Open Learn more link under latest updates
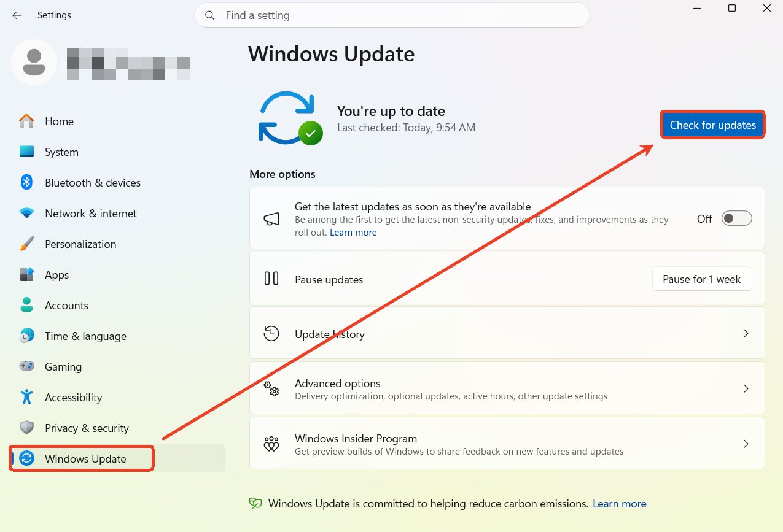 [353, 233]
